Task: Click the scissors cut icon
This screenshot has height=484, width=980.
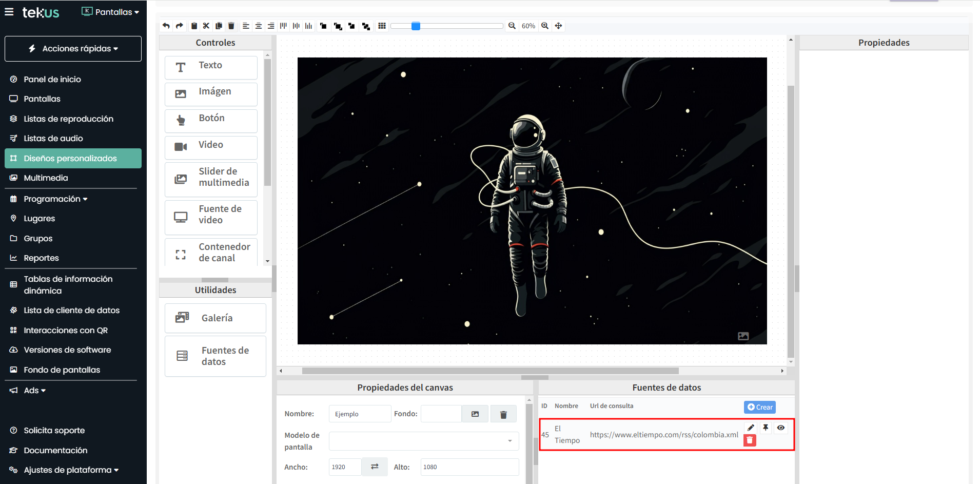Action: (206, 26)
